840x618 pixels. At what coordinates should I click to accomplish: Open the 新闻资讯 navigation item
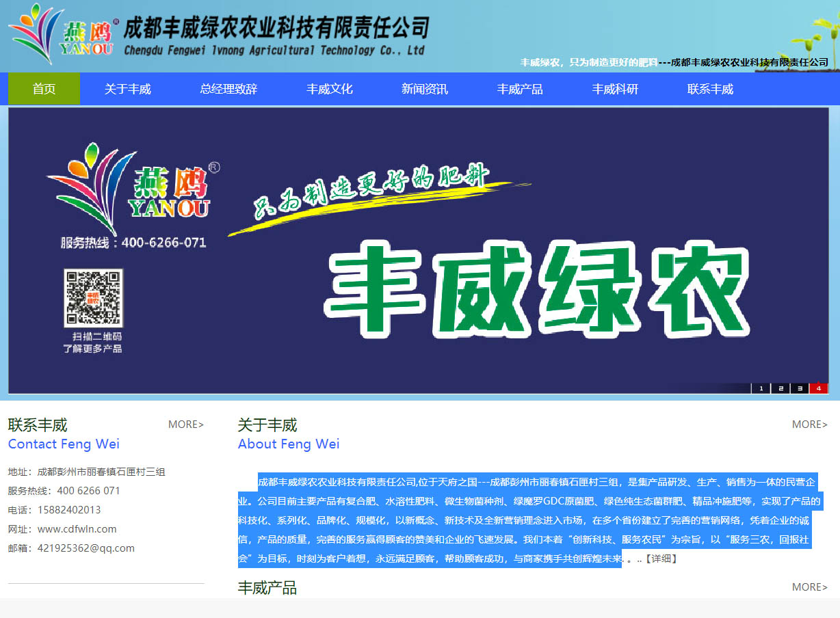425,89
